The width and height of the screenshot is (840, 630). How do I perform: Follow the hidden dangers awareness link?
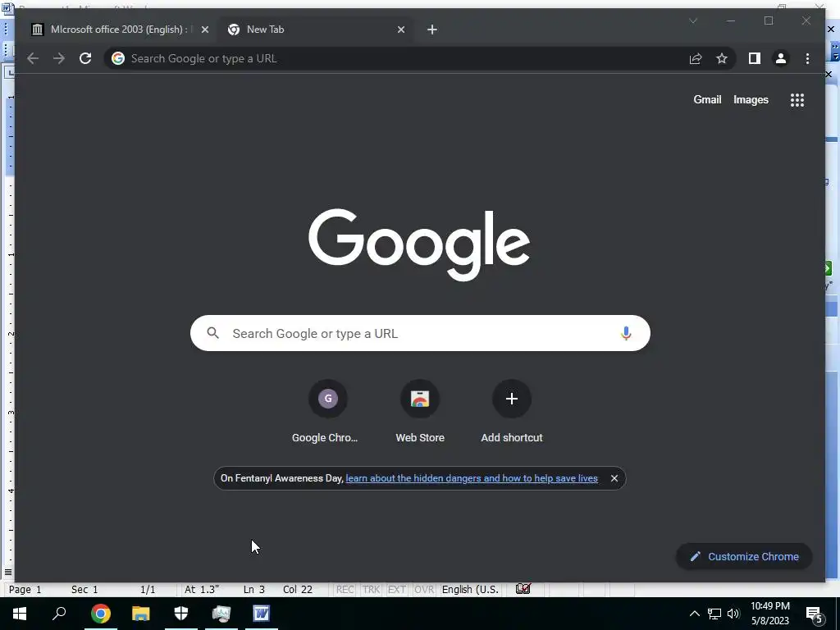[x=472, y=478]
